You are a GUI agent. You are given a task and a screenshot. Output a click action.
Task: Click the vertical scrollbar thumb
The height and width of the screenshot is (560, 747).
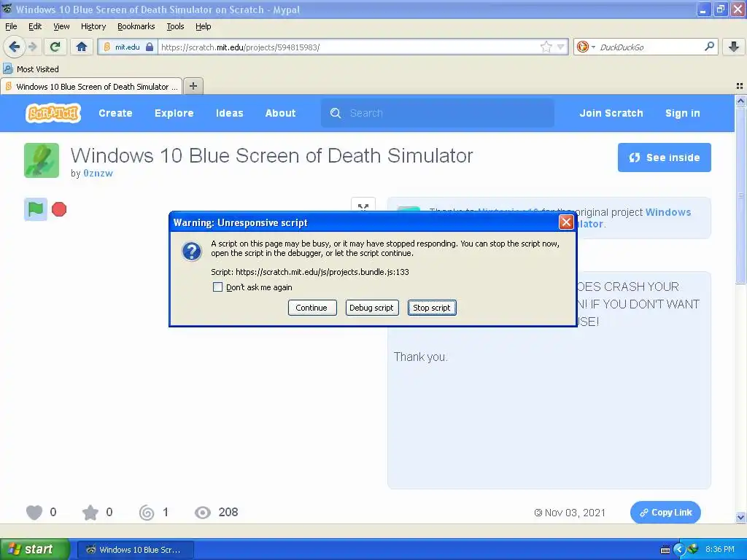click(x=740, y=195)
